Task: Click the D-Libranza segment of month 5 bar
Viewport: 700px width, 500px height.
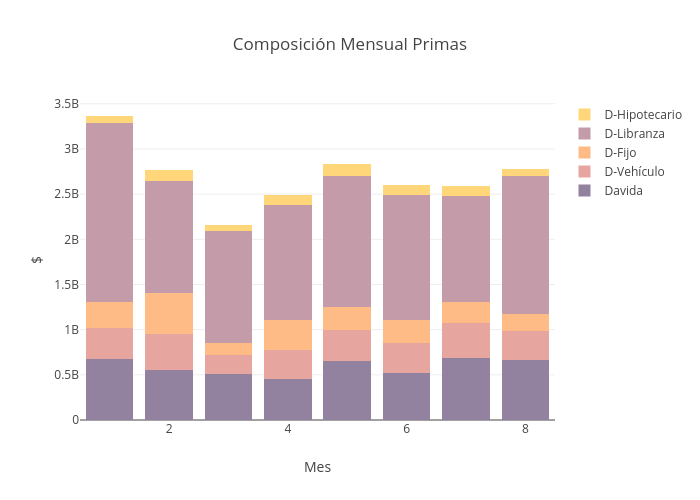Action: 347,241
